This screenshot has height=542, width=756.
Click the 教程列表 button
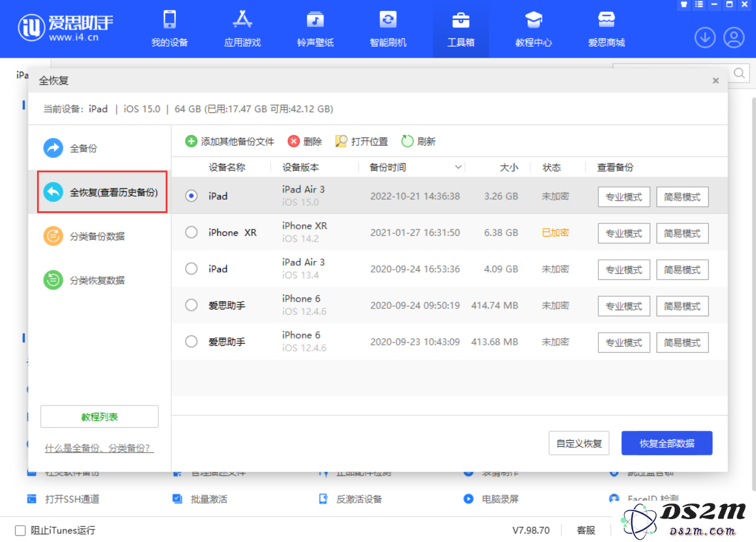point(100,417)
